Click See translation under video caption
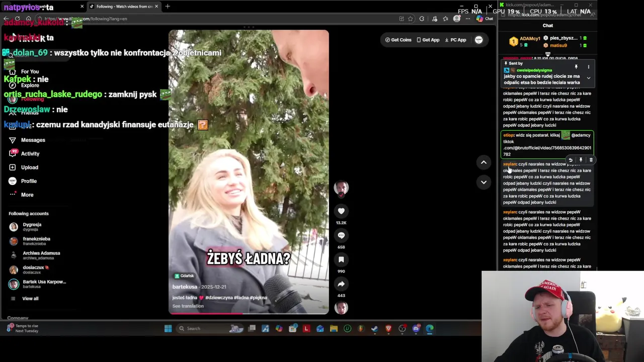Viewport: 644px width, 362px height. click(x=188, y=306)
